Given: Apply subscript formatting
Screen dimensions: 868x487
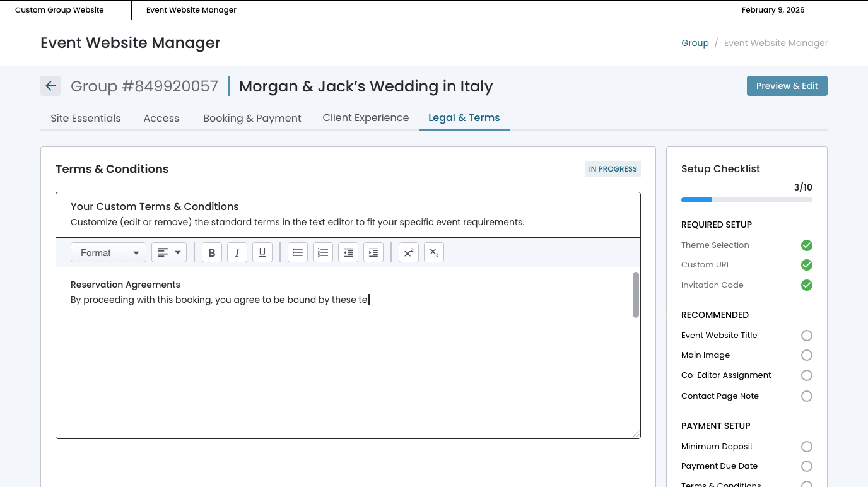Looking at the screenshot, I should pyautogui.click(x=434, y=252).
